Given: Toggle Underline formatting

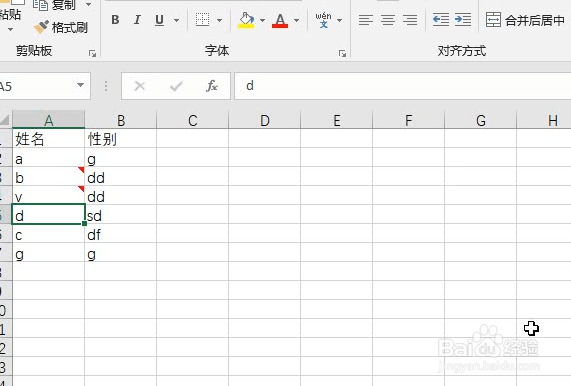Looking at the screenshot, I should click(159, 20).
